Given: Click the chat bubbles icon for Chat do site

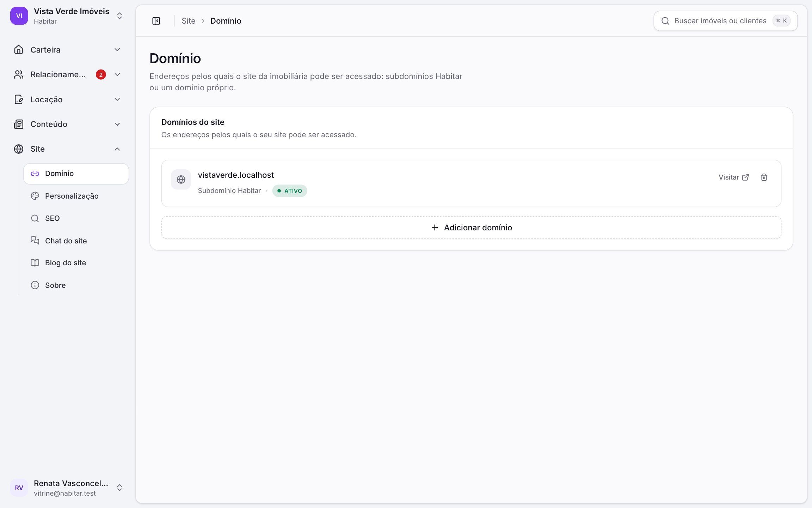Looking at the screenshot, I should 35,241.
